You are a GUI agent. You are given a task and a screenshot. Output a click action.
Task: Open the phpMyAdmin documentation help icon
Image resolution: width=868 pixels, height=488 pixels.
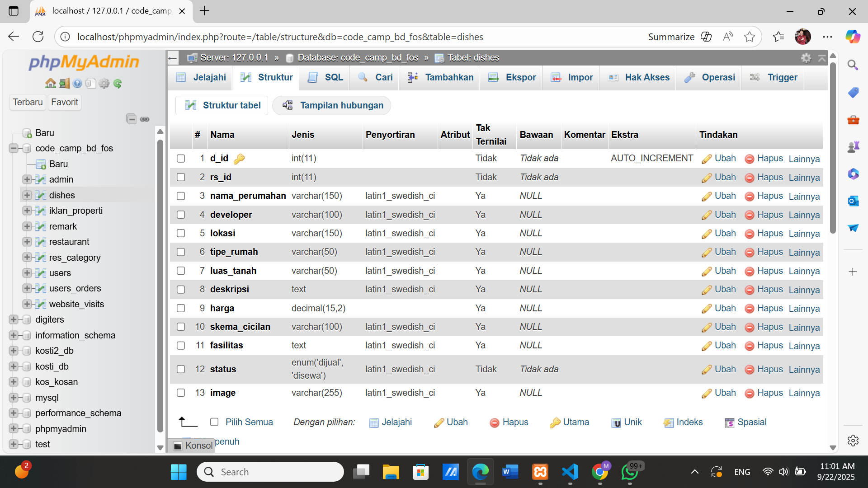pyautogui.click(x=77, y=83)
